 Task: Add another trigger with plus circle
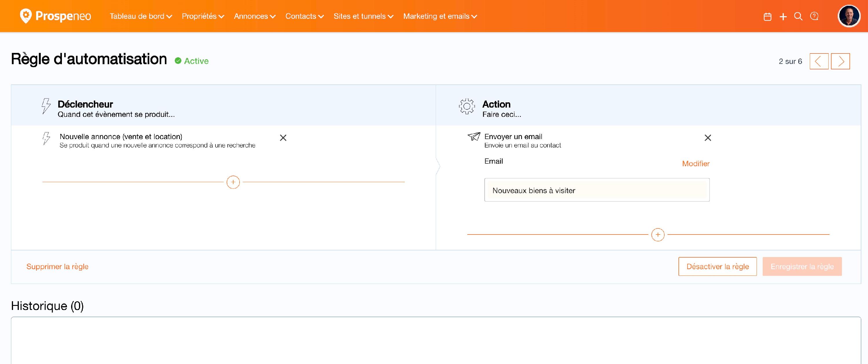(x=233, y=182)
